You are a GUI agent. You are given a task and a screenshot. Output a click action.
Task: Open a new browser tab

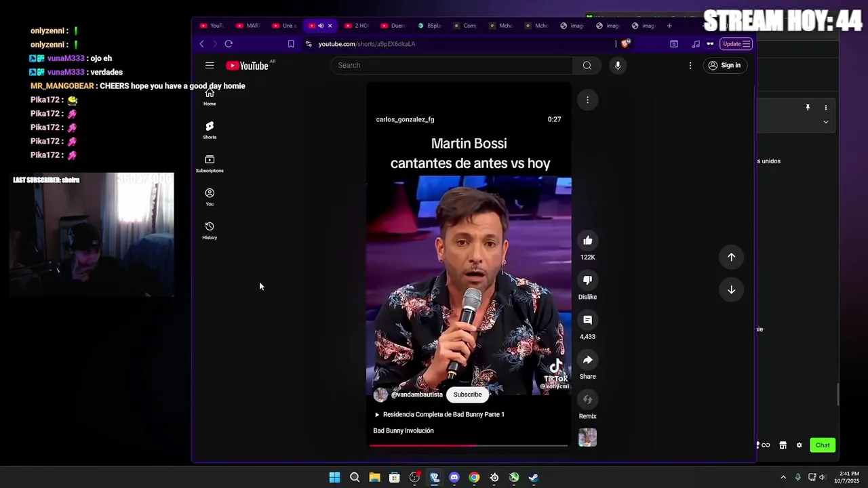tap(669, 26)
